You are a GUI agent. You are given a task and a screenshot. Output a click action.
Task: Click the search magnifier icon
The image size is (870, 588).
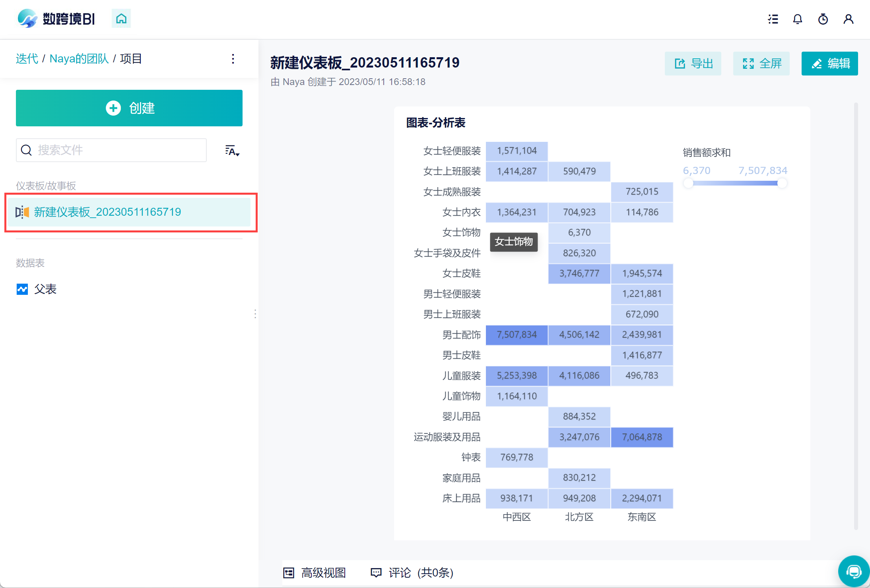pyautogui.click(x=26, y=150)
